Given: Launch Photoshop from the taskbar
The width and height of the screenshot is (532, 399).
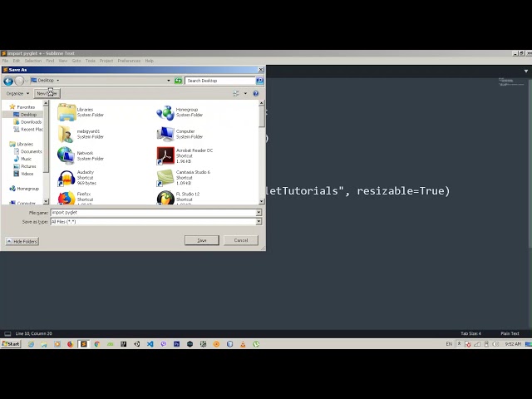Looking at the screenshot, I should (x=176, y=344).
